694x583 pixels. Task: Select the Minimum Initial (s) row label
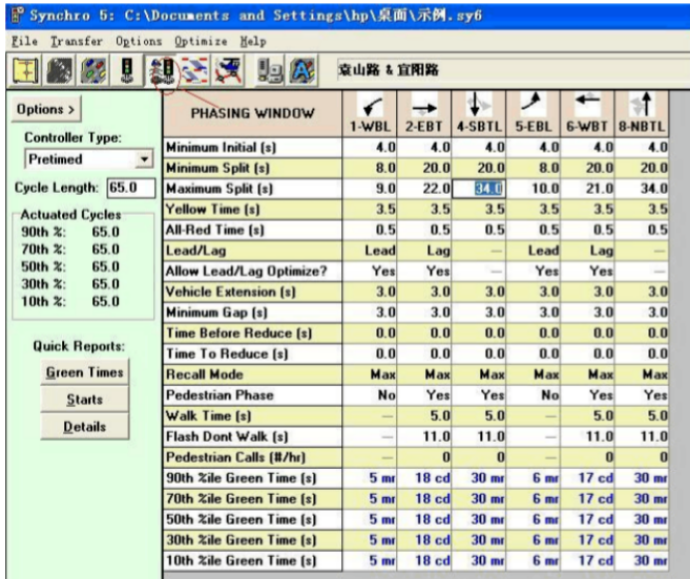[x=253, y=147]
